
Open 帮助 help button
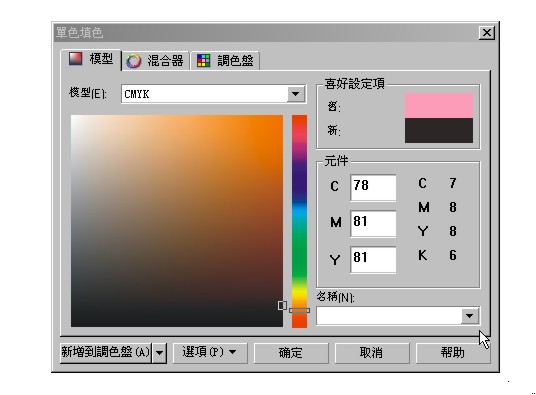tap(453, 352)
